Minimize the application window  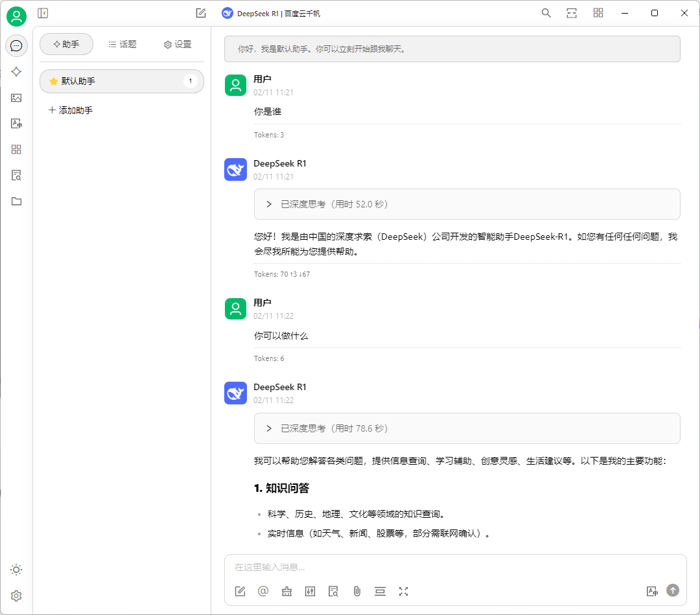(x=625, y=13)
